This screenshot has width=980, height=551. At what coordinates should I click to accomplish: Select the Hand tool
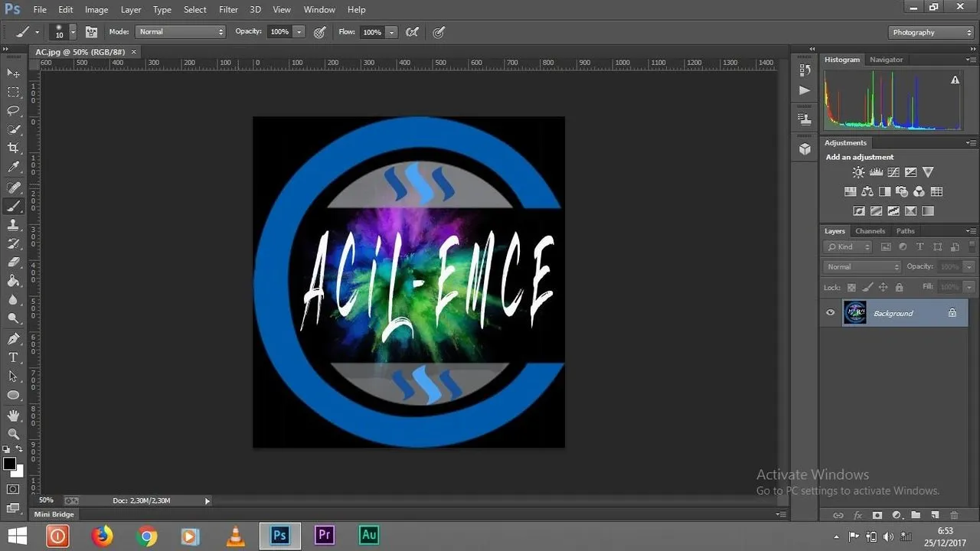13,416
